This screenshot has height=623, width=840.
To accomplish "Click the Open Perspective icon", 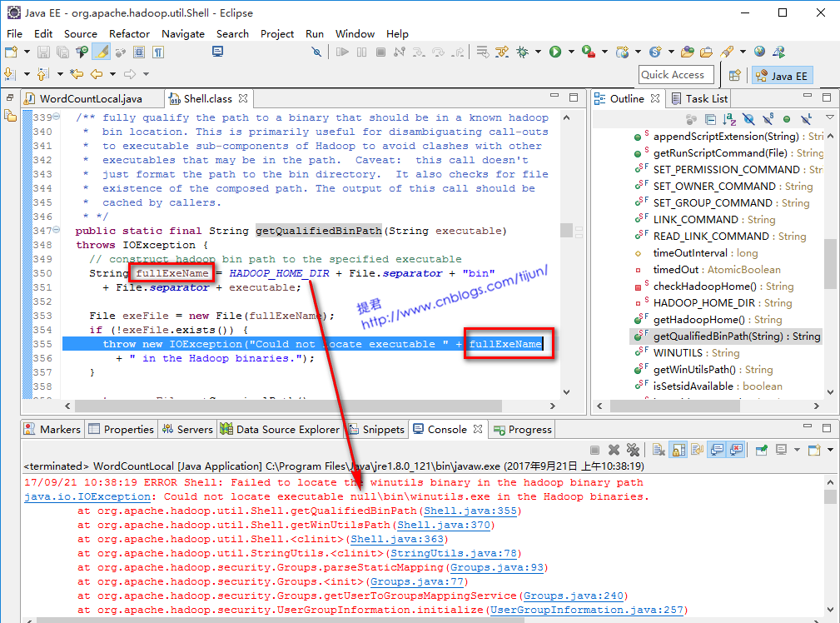I will [x=735, y=76].
